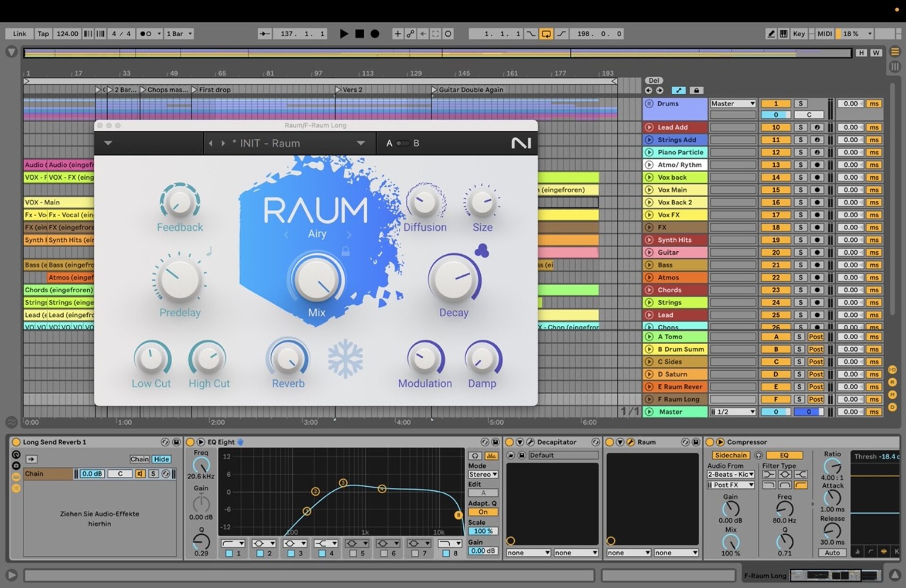Toggle the Raum A/B comparison switch
The width and height of the screenshot is (906, 588).
point(403,143)
